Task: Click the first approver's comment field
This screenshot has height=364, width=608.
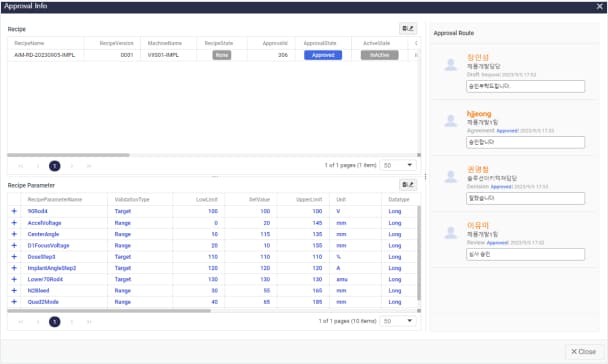Action: (x=525, y=86)
